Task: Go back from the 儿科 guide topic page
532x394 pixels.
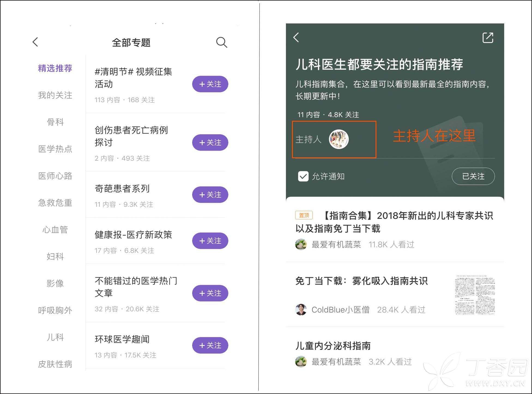Action: (x=296, y=37)
